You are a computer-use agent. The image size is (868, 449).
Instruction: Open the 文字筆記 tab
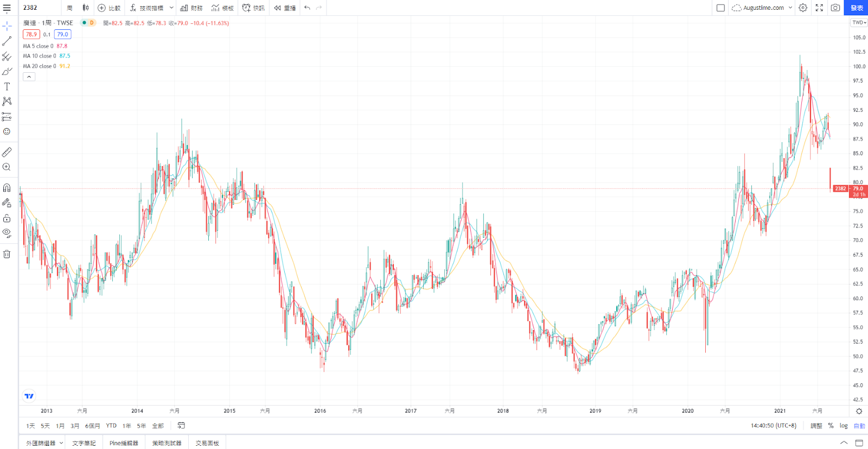click(x=84, y=443)
